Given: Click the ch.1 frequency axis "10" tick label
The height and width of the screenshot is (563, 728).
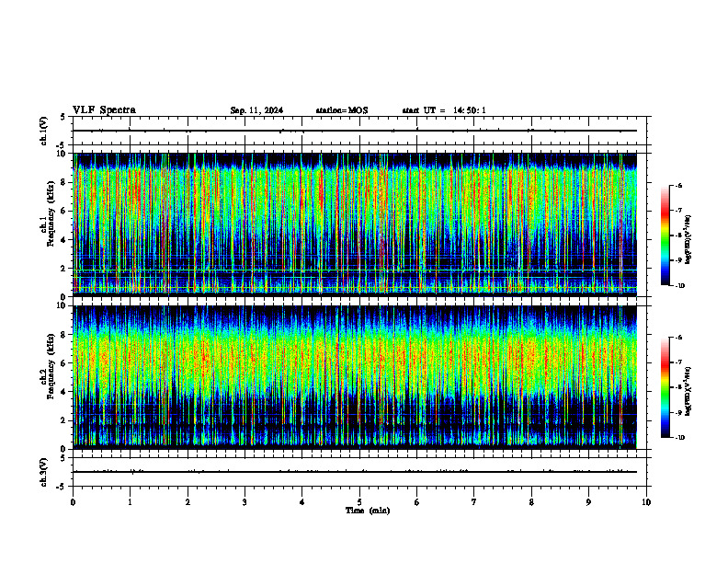Looking at the screenshot, I should [x=62, y=154].
